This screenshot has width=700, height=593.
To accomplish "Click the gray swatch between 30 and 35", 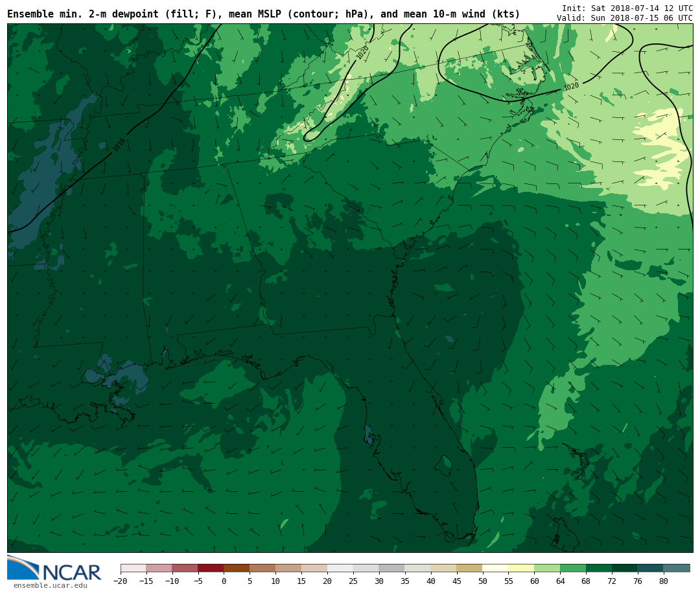I will (x=391, y=568).
